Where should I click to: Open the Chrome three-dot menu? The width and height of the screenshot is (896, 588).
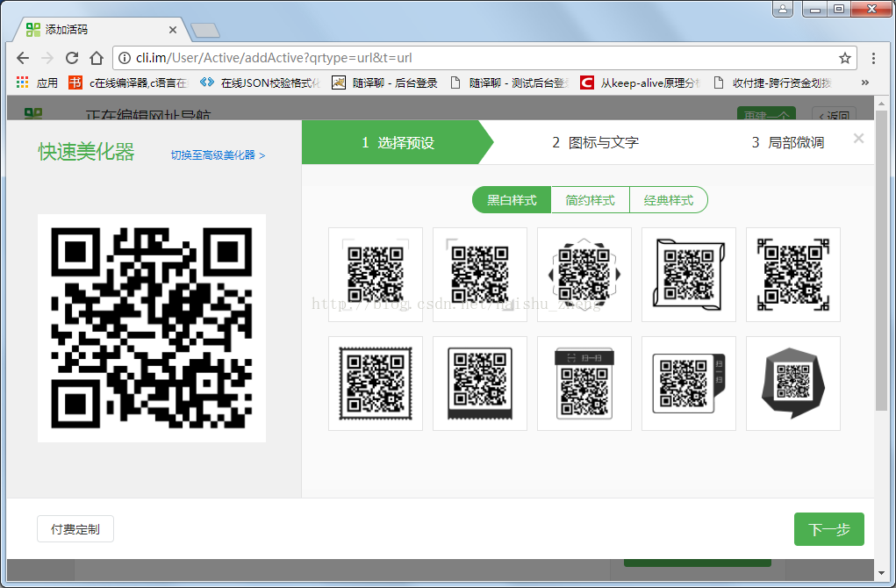873,58
